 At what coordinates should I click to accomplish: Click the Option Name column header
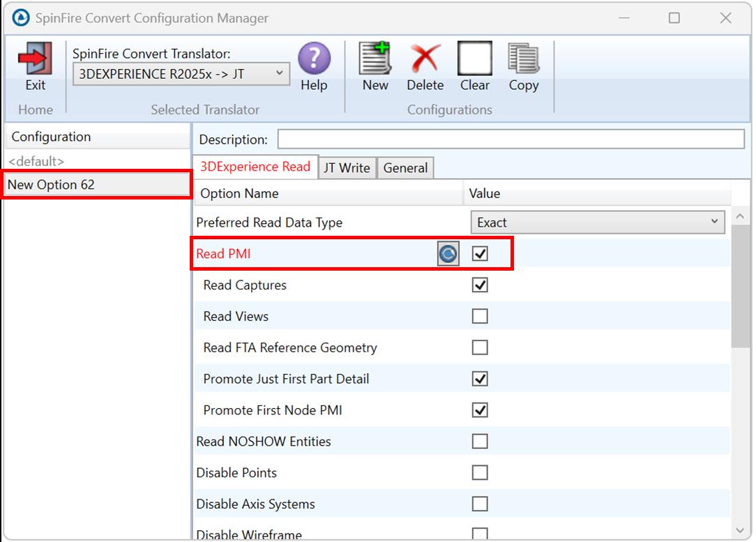(328, 193)
